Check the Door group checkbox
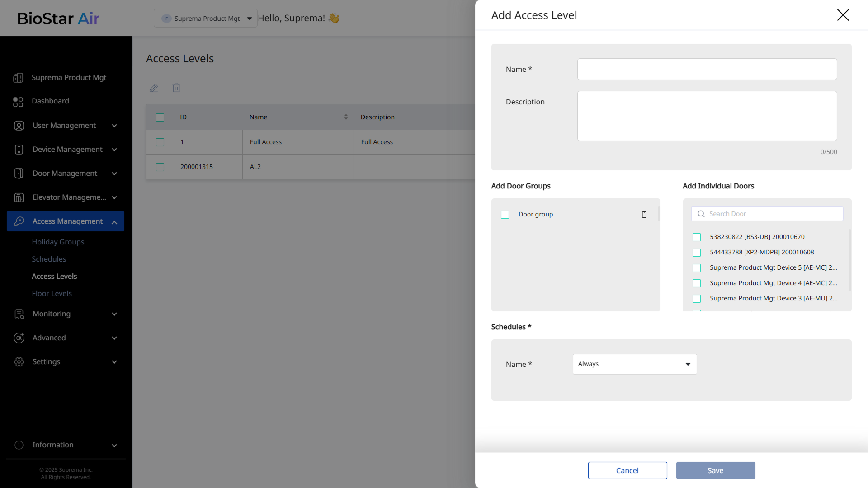This screenshot has width=868, height=488. [x=505, y=215]
